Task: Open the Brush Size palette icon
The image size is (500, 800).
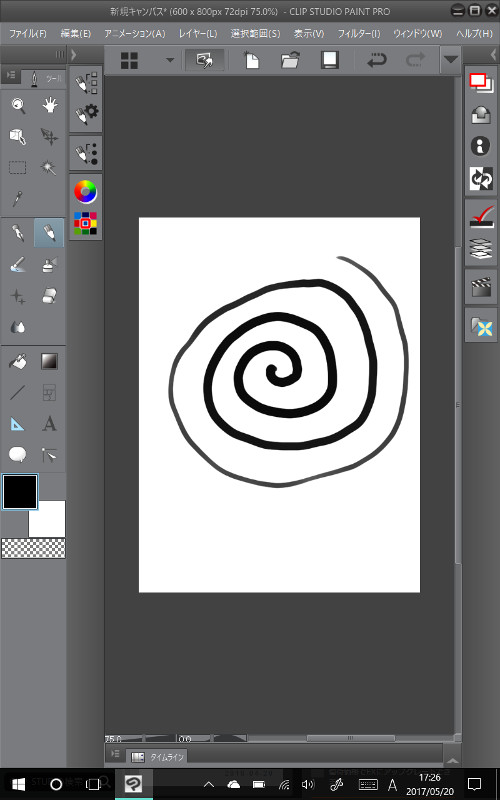Action: pyautogui.click(x=86, y=153)
